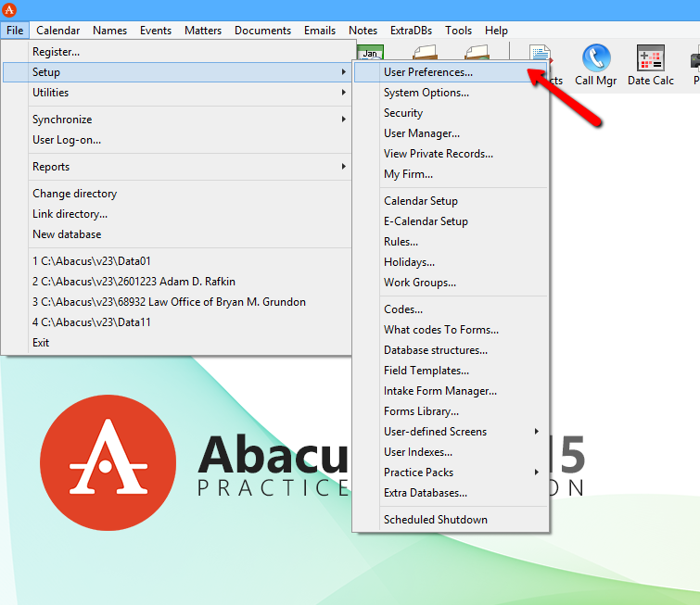Select User Manager... menu item

451,133
